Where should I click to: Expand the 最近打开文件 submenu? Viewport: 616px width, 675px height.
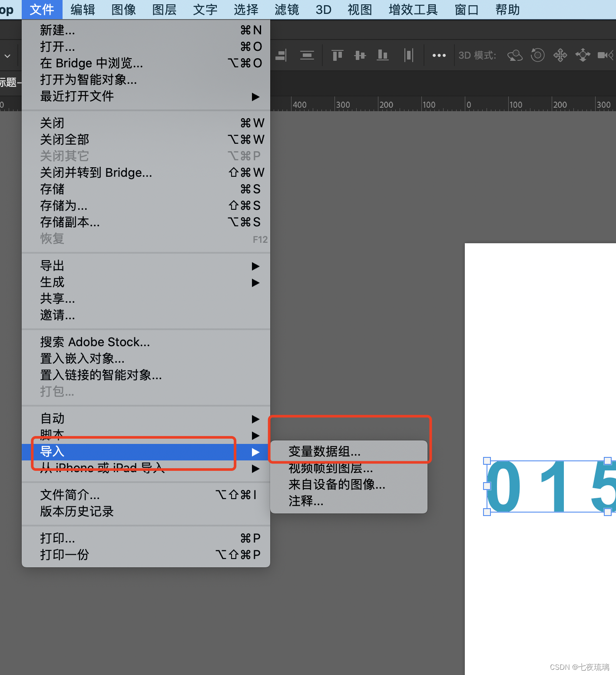[146, 96]
